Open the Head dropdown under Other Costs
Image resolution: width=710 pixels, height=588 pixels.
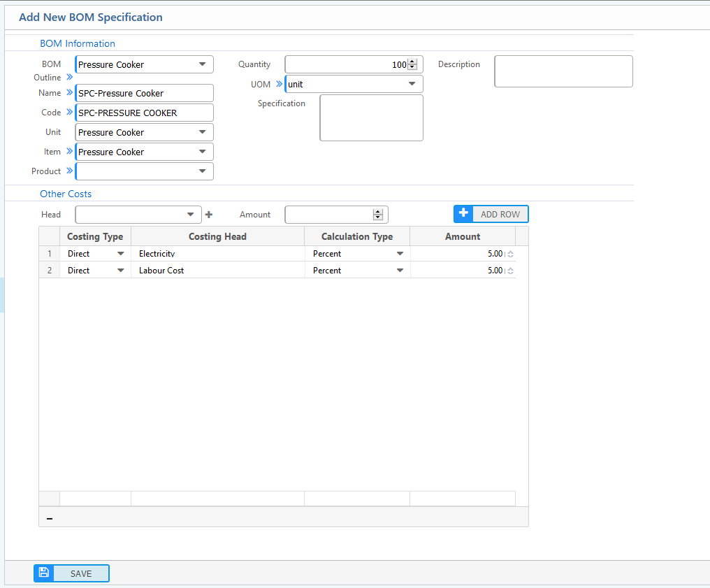[x=189, y=215]
